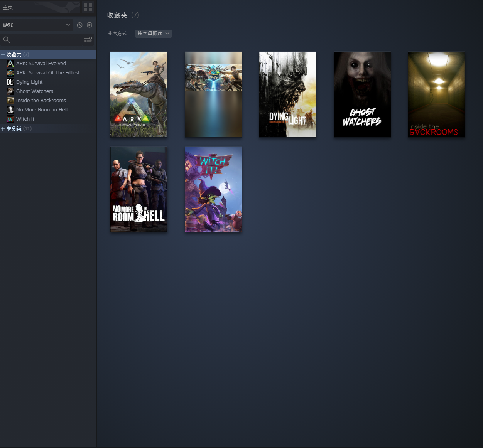Image resolution: width=483 pixels, height=448 pixels.
Task: Open the No More Room in Hell cover
Action: tap(139, 189)
